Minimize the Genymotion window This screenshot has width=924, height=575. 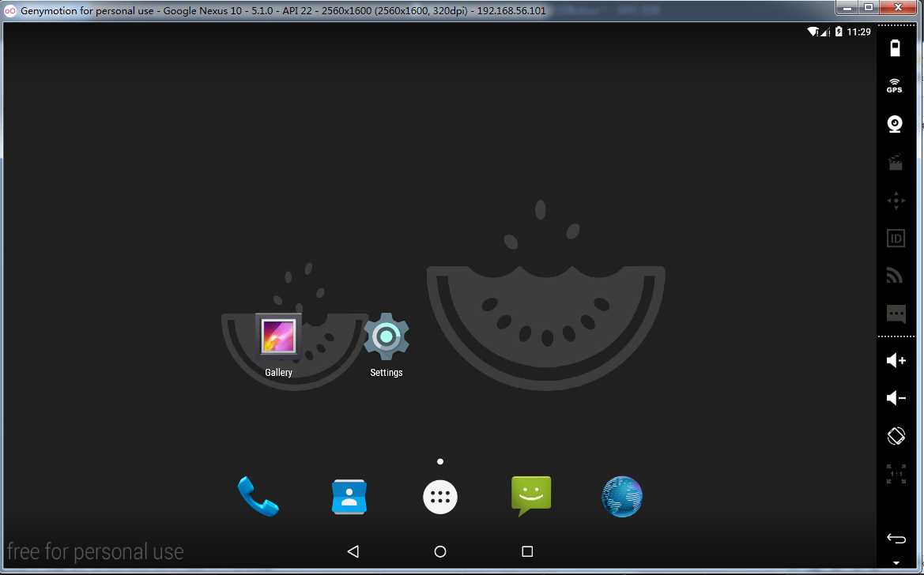[x=847, y=8]
